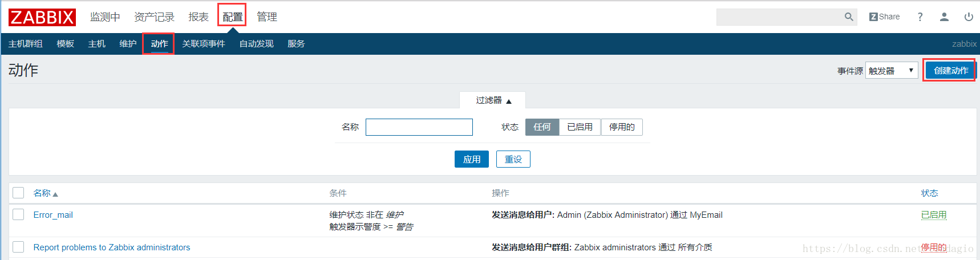The width and height of the screenshot is (980, 260).
Task: Open the Zabbix Share link
Action: pyautogui.click(x=884, y=17)
